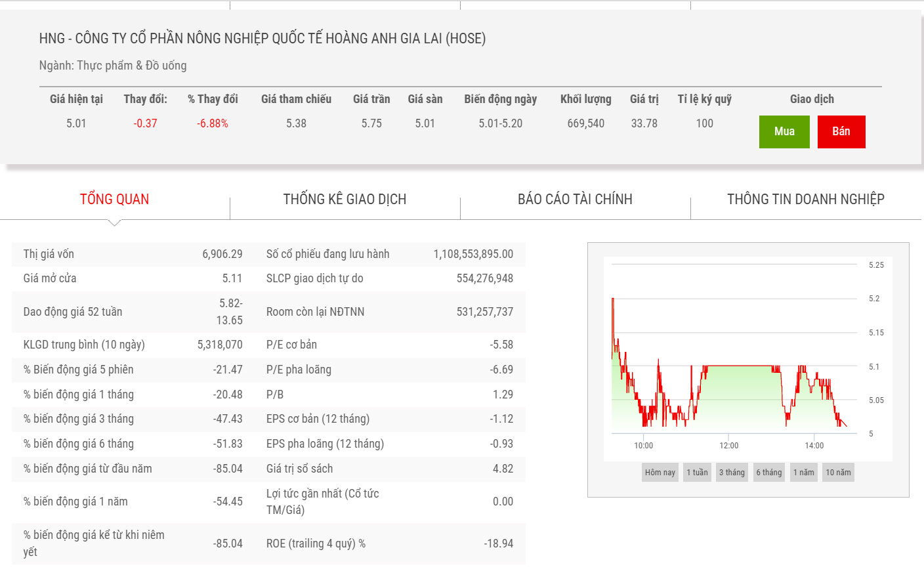The image size is (924, 577).
Task: Click the Giá hiện tại column header
Action: click(76, 99)
